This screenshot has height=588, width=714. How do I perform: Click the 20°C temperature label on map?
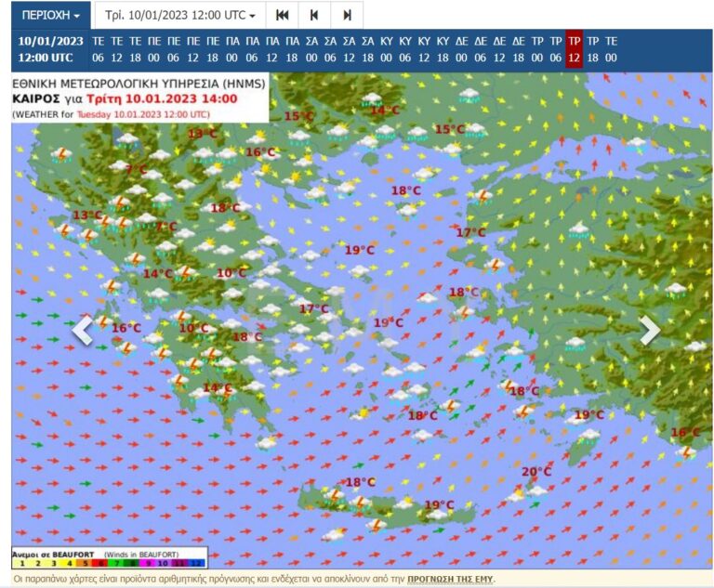[x=535, y=472]
